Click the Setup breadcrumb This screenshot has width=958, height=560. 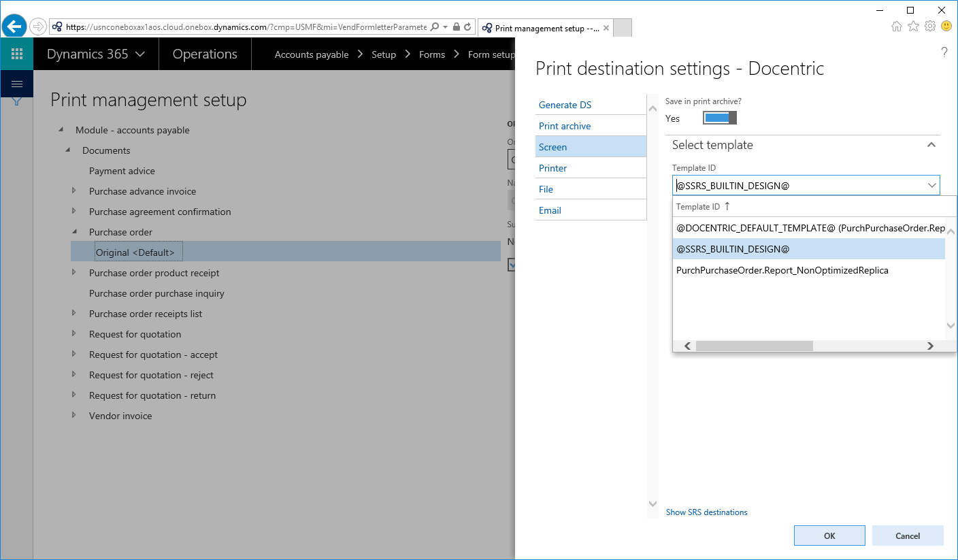click(x=384, y=54)
